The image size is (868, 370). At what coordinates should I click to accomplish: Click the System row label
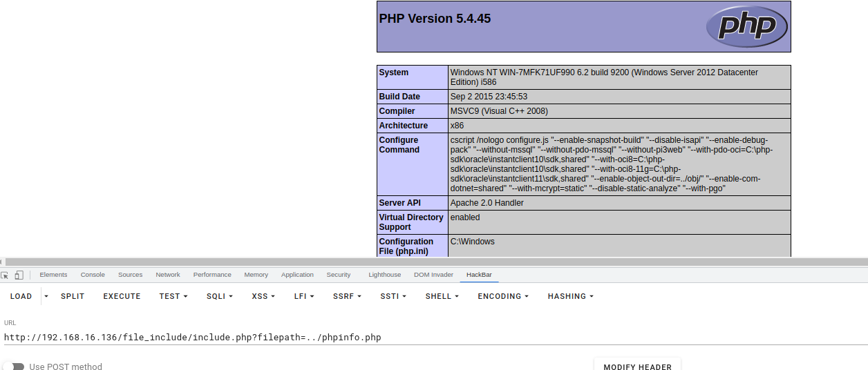coord(413,77)
